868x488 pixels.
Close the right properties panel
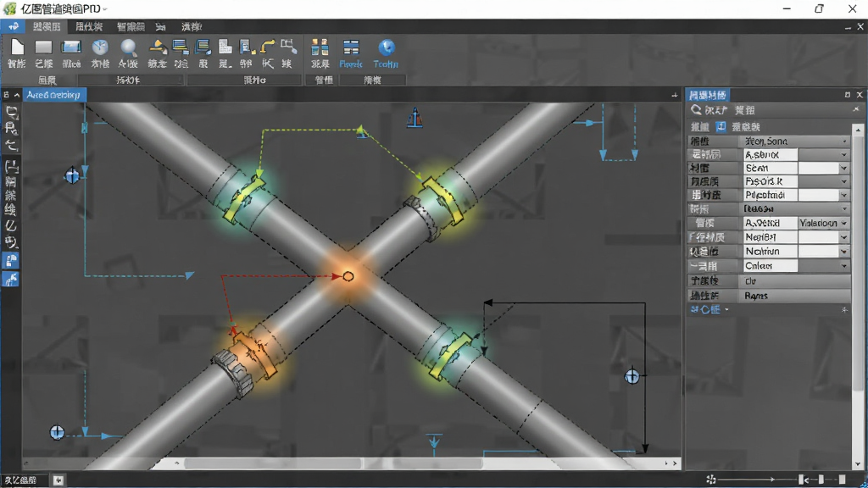(x=860, y=95)
